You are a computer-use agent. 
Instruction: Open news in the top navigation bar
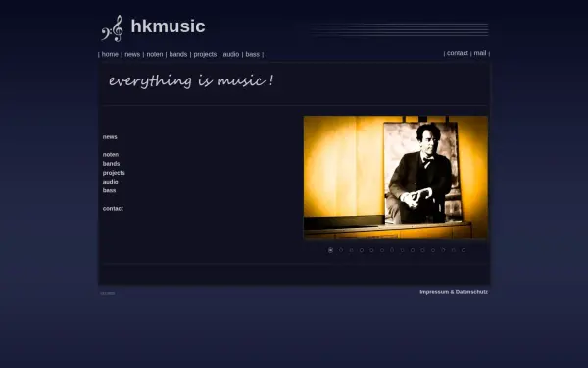tap(132, 54)
